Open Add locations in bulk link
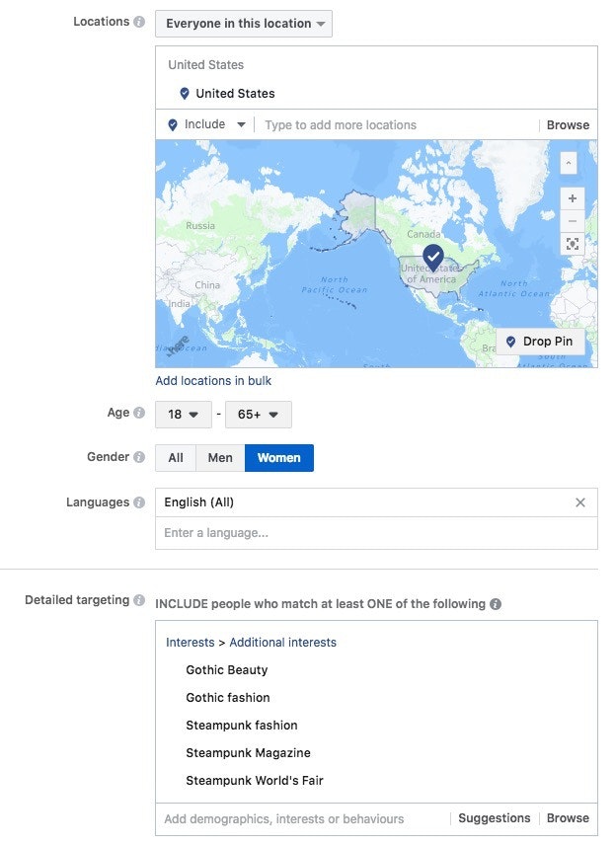The image size is (616, 846). (x=213, y=381)
